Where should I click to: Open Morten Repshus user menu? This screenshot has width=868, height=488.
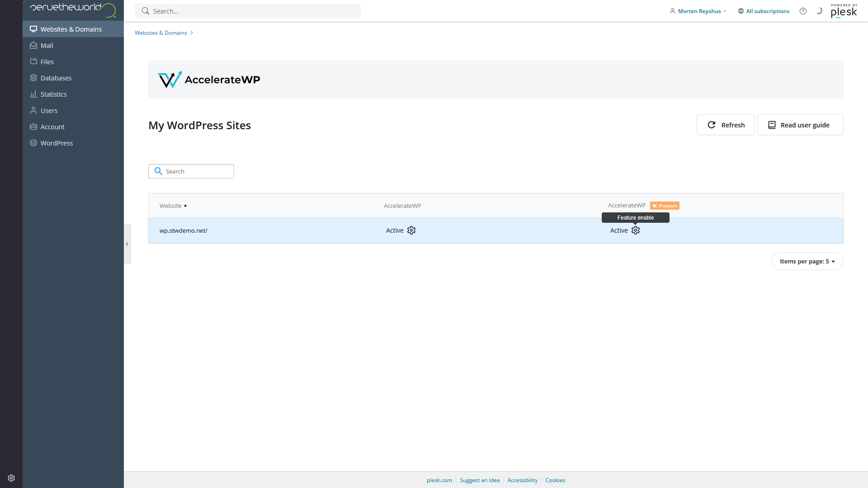[x=698, y=11]
